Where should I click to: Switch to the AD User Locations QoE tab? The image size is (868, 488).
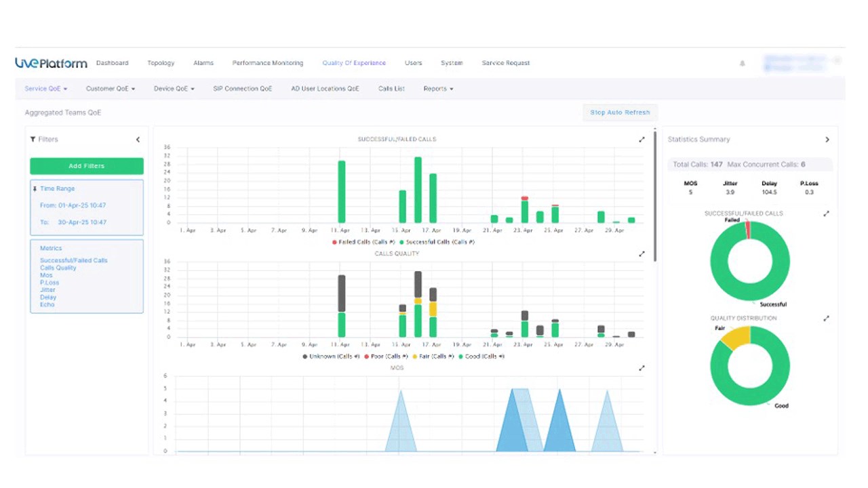coord(325,89)
